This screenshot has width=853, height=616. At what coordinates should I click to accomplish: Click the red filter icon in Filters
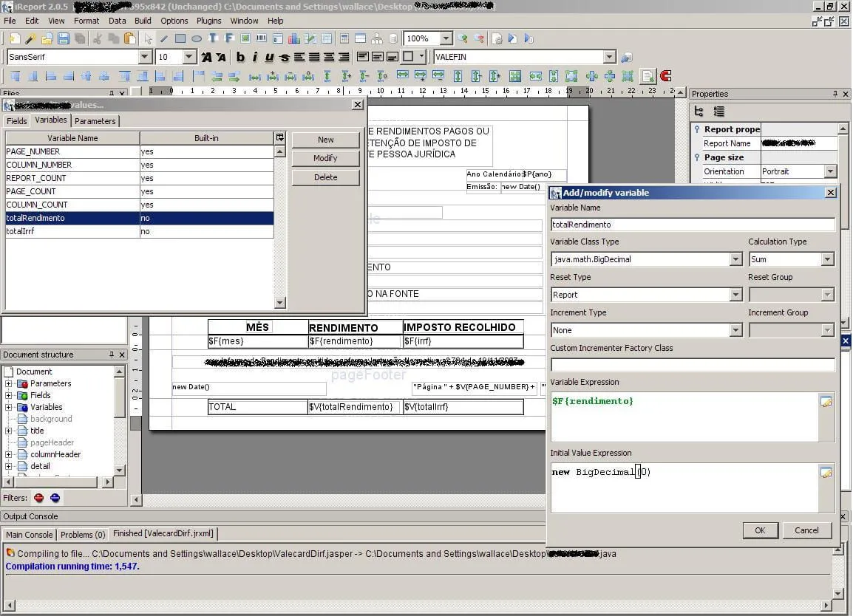click(39, 498)
